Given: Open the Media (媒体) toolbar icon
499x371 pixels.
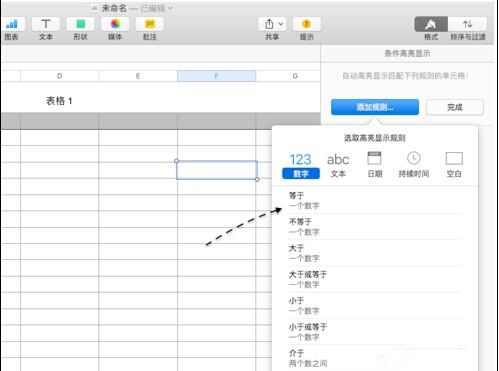Looking at the screenshot, I should click(115, 25).
